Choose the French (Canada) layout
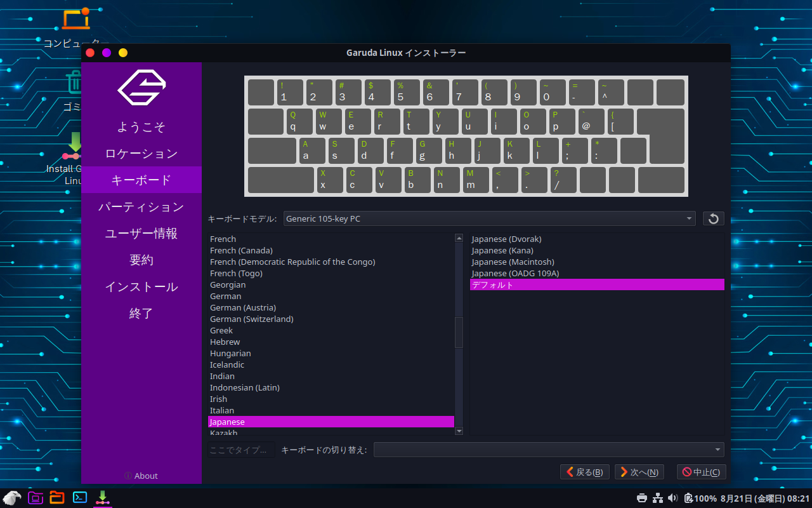 (331, 250)
